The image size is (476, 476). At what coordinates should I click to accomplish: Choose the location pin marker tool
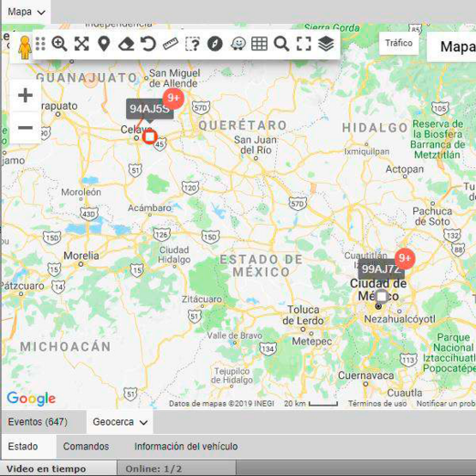click(x=104, y=44)
